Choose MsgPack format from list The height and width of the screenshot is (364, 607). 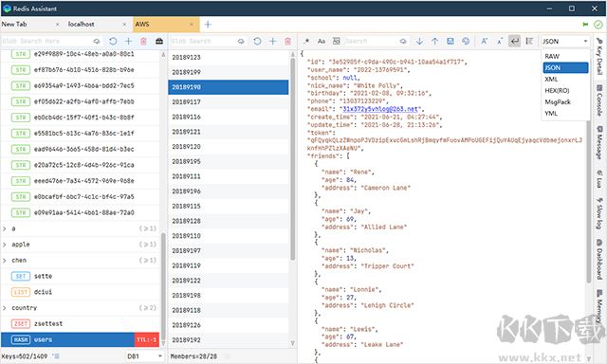(x=565, y=101)
